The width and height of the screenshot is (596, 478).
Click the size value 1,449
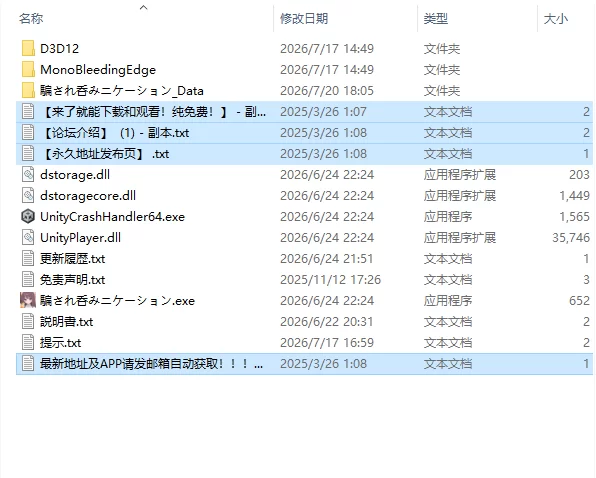574,196
